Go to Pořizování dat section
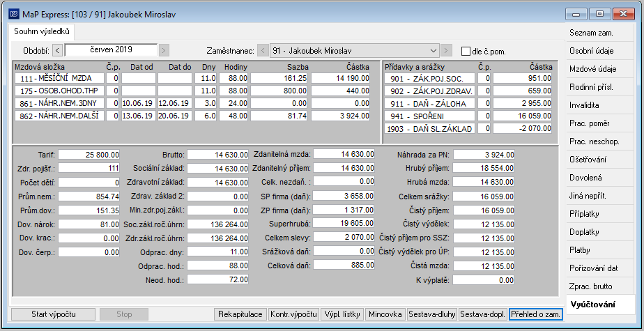Screen dimensions: 644x331 point(599,268)
